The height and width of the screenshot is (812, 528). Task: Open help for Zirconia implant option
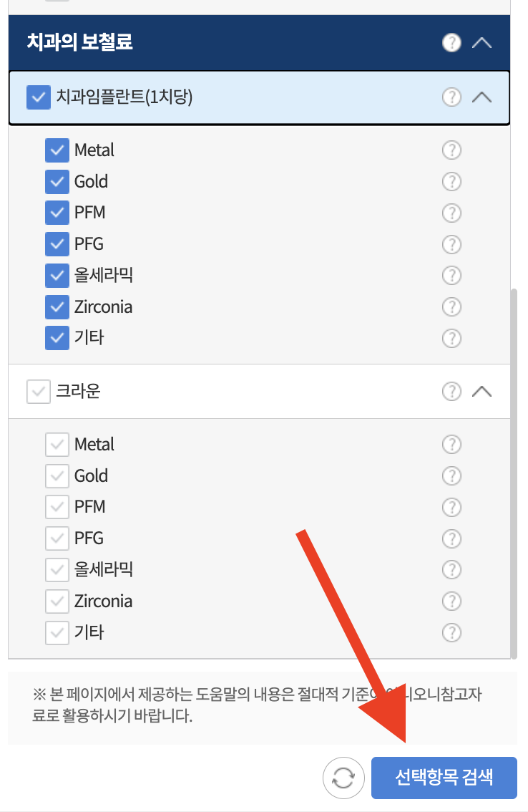[451, 306]
